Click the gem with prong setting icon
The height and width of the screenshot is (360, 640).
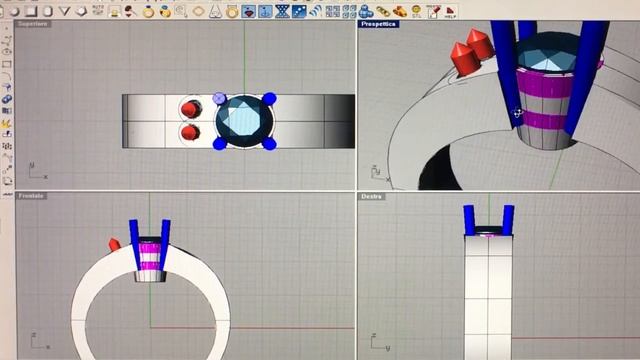tap(131, 11)
